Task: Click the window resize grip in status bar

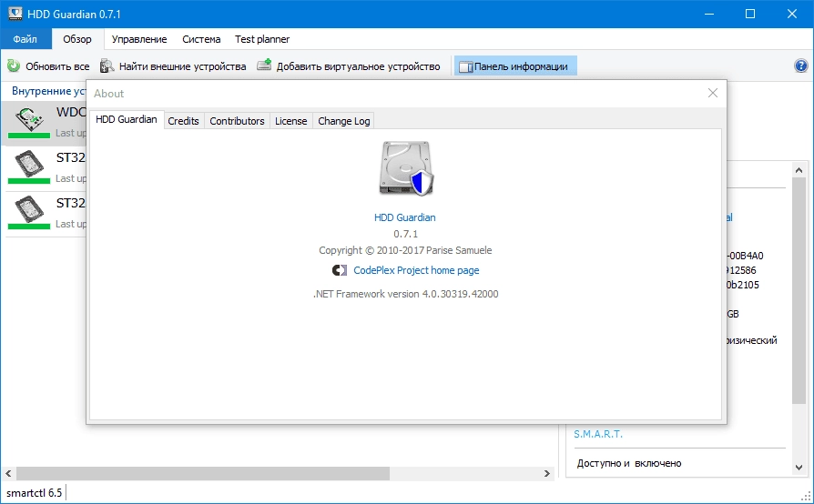Action: (805, 496)
